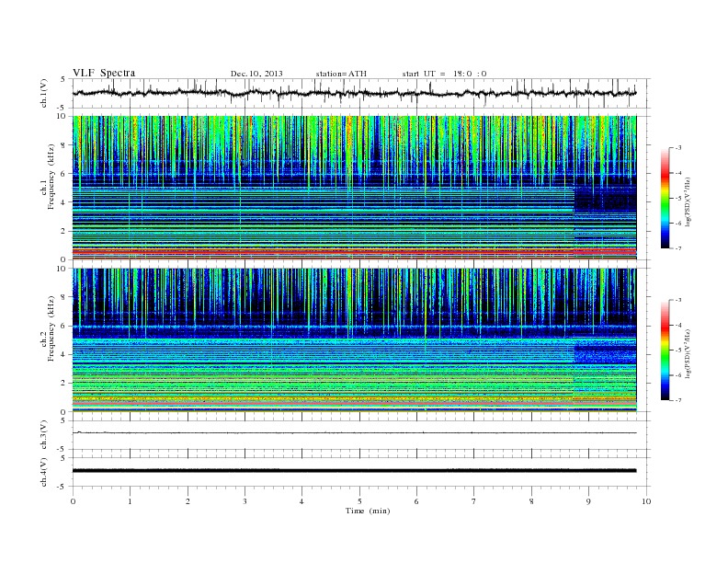Click the lower PSD color bar
The width and height of the screenshot is (728, 563).
[665, 350]
